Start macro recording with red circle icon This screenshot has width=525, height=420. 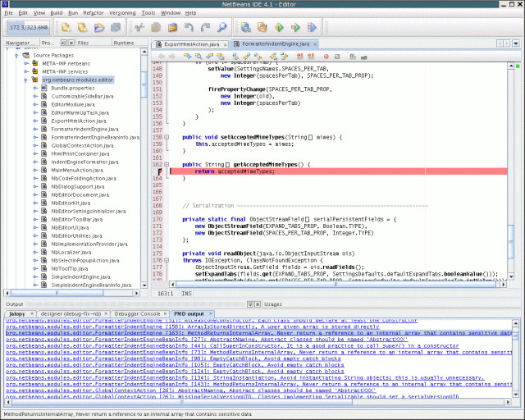(x=326, y=57)
